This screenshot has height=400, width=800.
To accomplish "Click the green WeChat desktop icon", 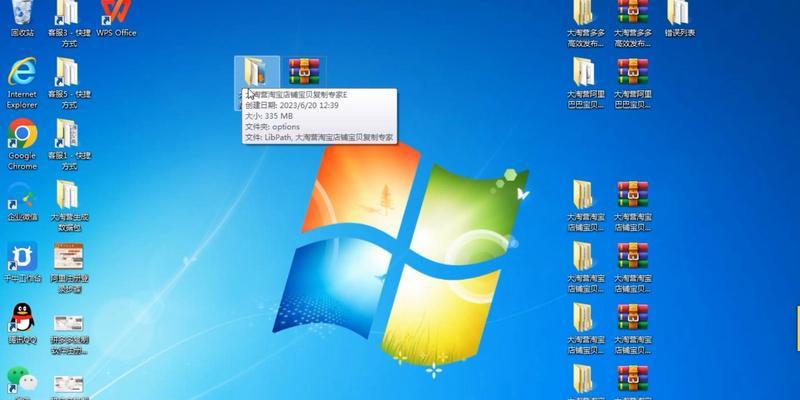I will (22, 380).
